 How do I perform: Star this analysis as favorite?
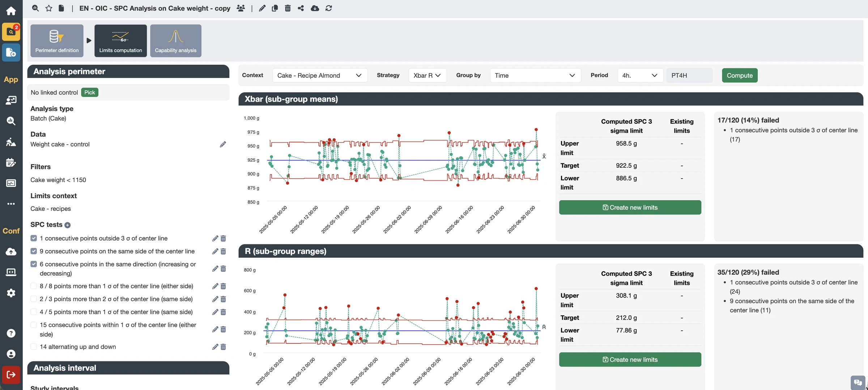coord(49,8)
